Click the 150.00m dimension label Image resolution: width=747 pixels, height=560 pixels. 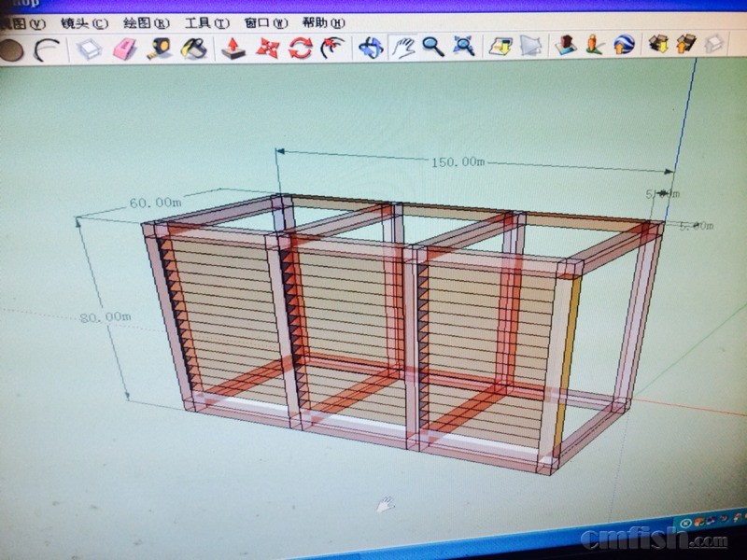(x=458, y=162)
